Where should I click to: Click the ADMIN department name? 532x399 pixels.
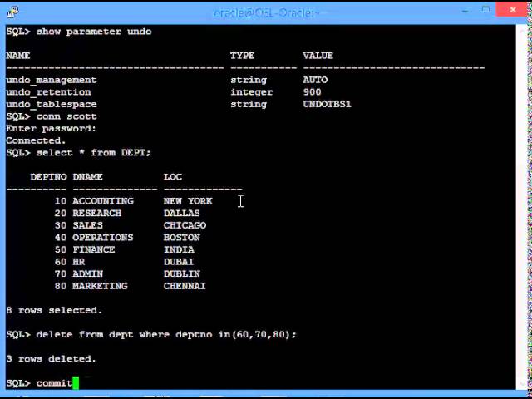(87, 273)
